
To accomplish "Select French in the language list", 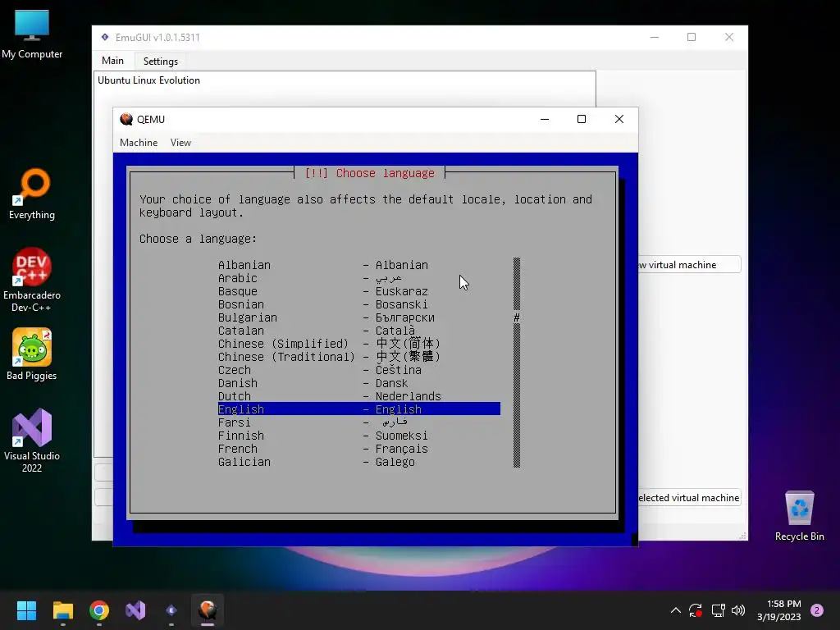I will (359, 449).
